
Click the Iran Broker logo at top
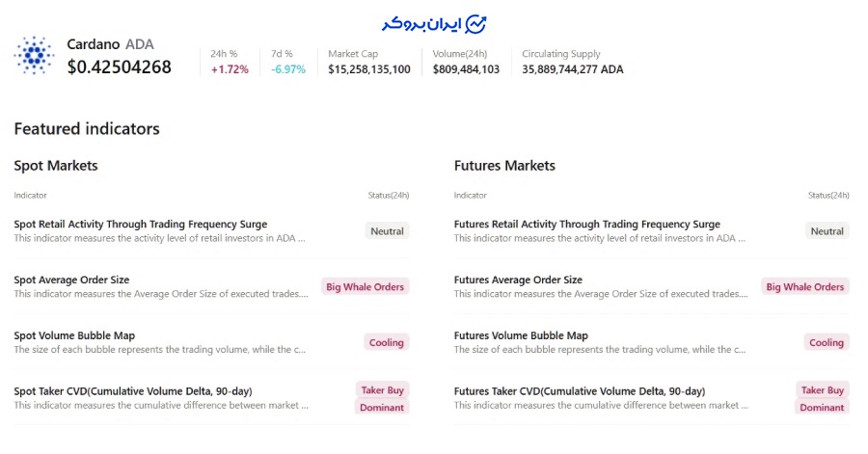433,23
